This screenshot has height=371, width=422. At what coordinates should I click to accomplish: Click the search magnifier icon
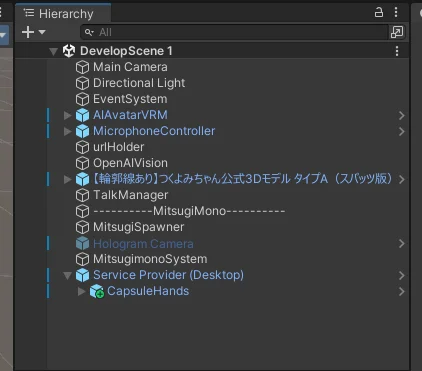click(89, 32)
